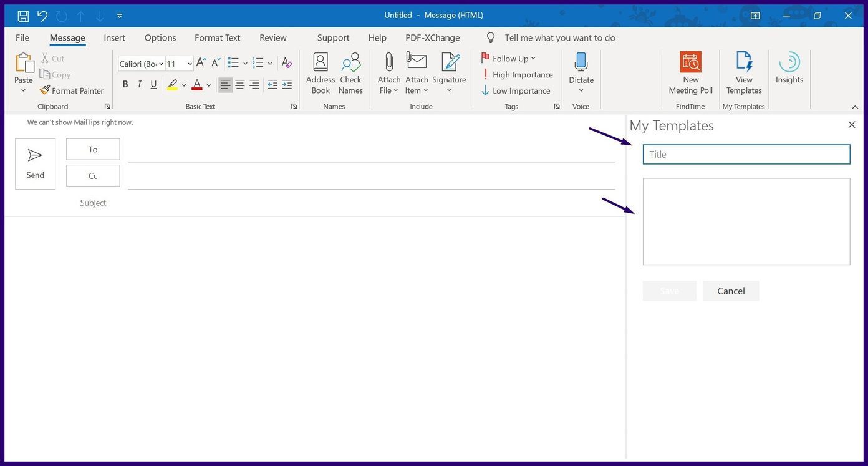The image size is (868, 466).
Task: Click the Redo icon in title bar
Action: point(61,16)
